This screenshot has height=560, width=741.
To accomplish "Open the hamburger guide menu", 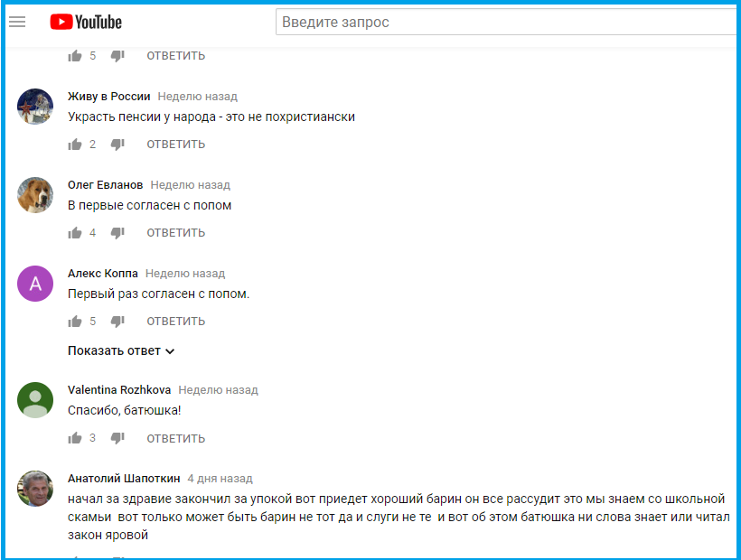I will pos(17,22).
